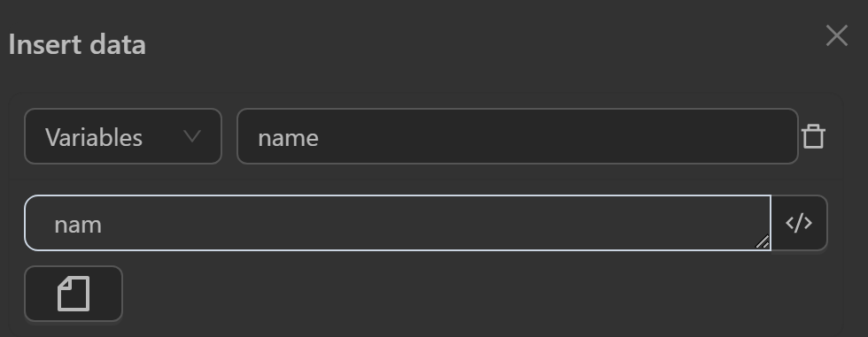868x337 pixels.
Task: Click the chevron arrow beside Variables
Action: point(191,136)
